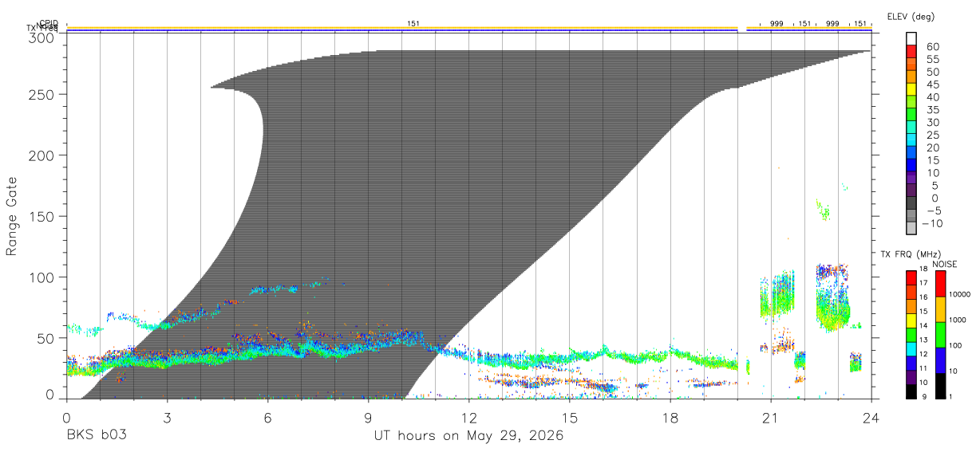Click the -10 label on ELEV colorbar
The width and height of the screenshot is (980, 452).
(x=932, y=223)
